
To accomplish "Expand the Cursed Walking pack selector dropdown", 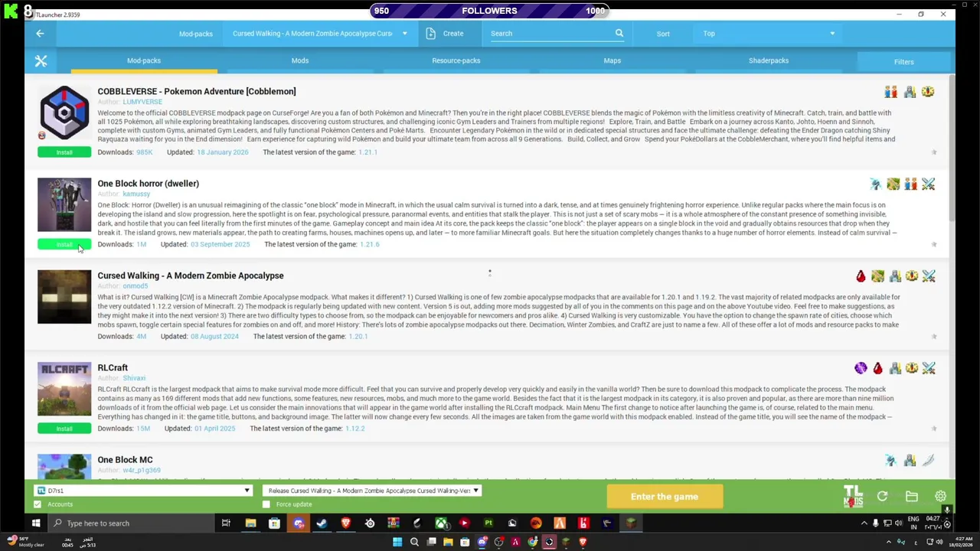I will 321,34.
